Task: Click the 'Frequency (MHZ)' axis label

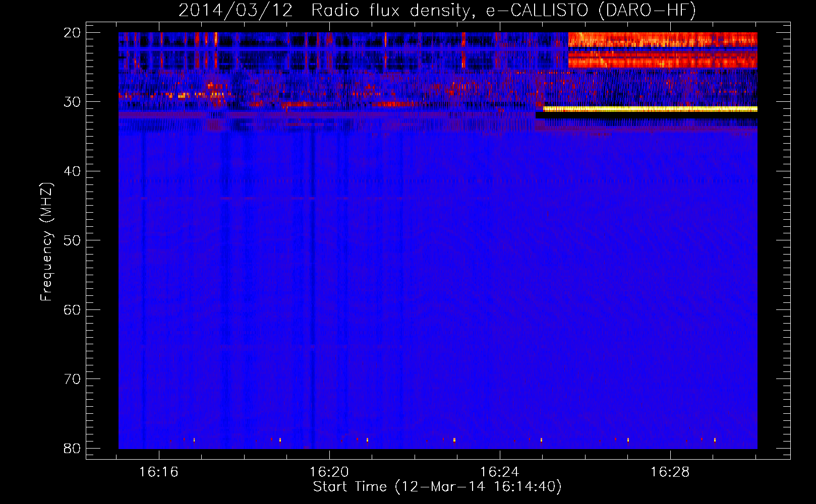Action: (46, 242)
